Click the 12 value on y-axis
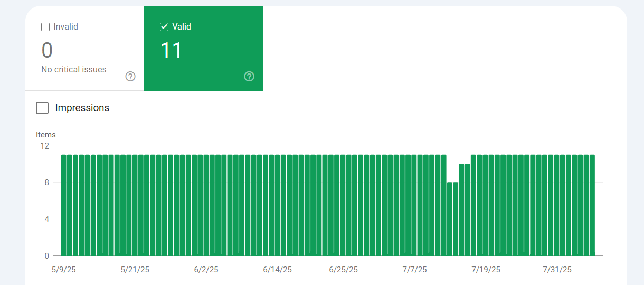644x285 pixels. 44,146
